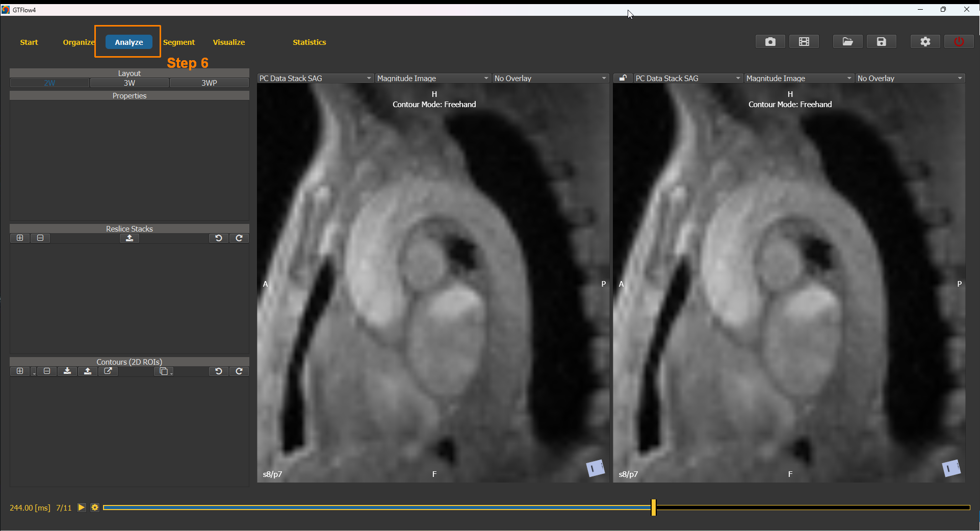Add a new reslice stack with plus icon
980x531 pixels.
point(20,238)
